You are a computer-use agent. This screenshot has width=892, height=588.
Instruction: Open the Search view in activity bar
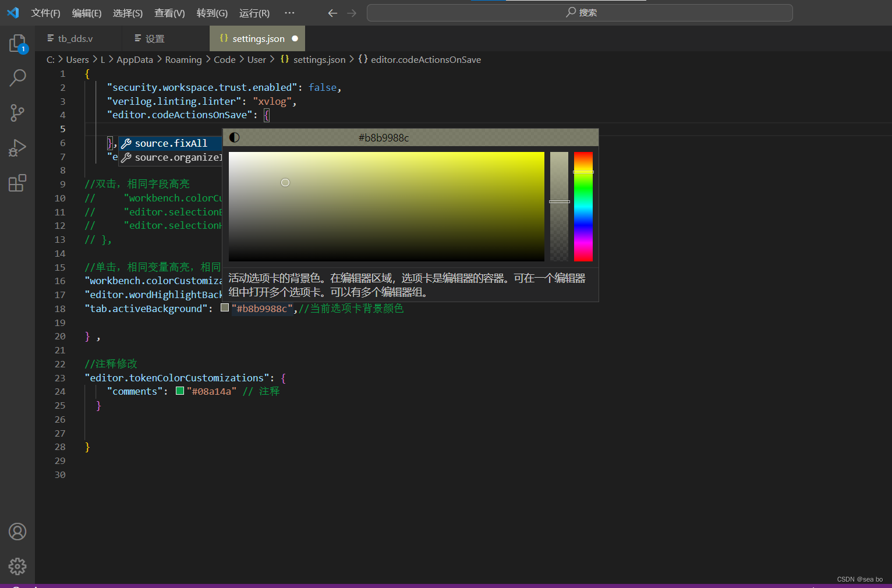point(17,78)
